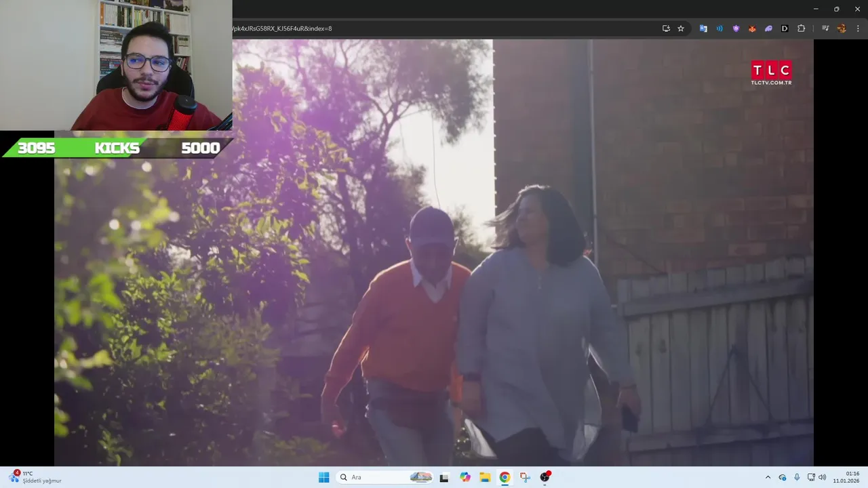Click the purple ghost extension icon
This screenshot has height=488, width=868.
768,28
